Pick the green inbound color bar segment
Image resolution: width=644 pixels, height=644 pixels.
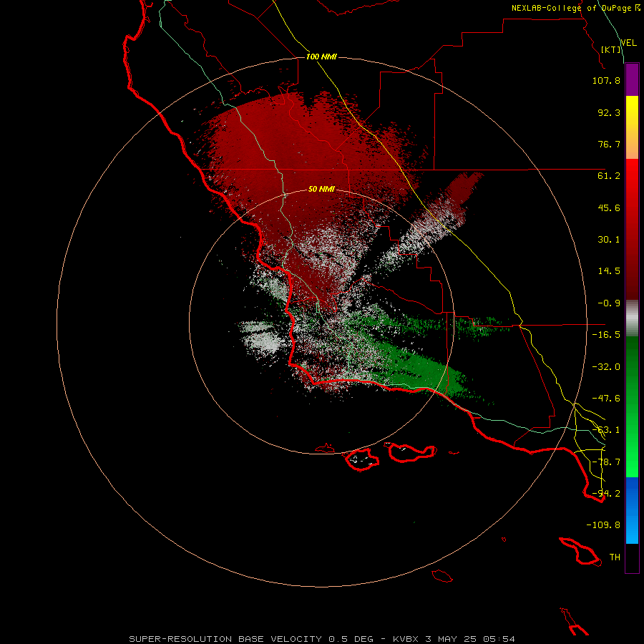click(x=632, y=406)
